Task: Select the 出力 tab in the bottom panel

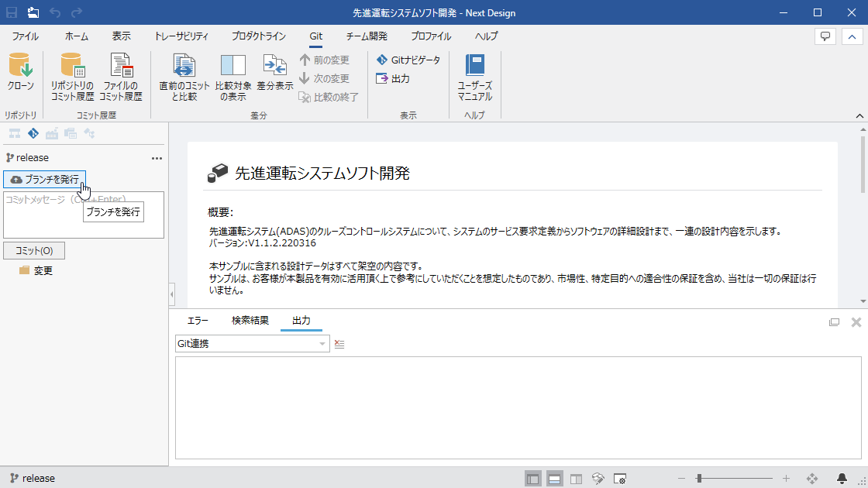Action: click(301, 321)
